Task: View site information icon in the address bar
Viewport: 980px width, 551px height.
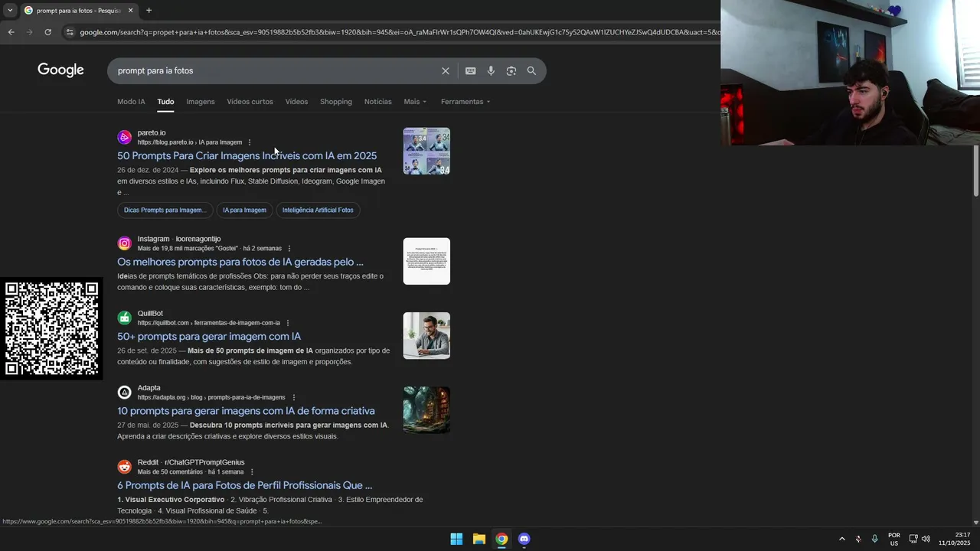Action: pos(70,32)
